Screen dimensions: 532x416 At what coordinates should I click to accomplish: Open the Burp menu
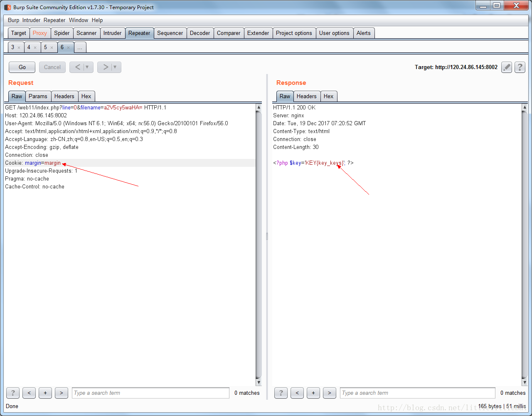pos(13,20)
